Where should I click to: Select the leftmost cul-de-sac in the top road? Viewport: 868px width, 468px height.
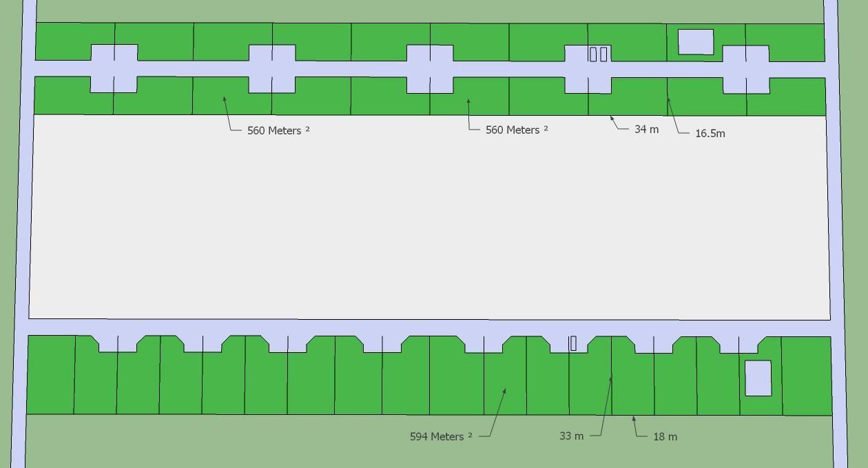click(x=114, y=68)
